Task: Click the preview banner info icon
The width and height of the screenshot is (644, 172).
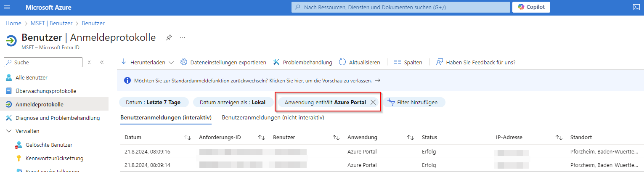Action: [x=127, y=80]
